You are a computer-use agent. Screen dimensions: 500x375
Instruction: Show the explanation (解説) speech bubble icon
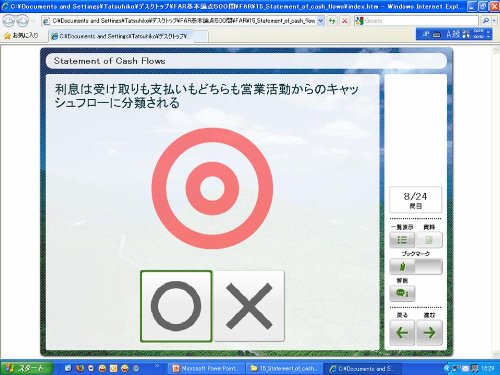(402, 293)
